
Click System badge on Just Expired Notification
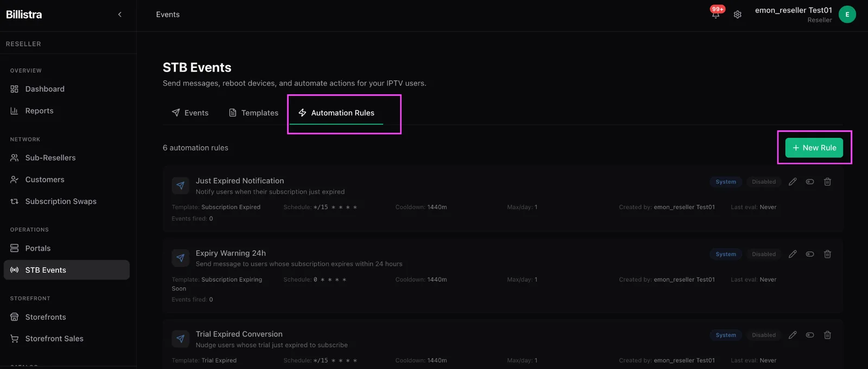[x=726, y=182]
